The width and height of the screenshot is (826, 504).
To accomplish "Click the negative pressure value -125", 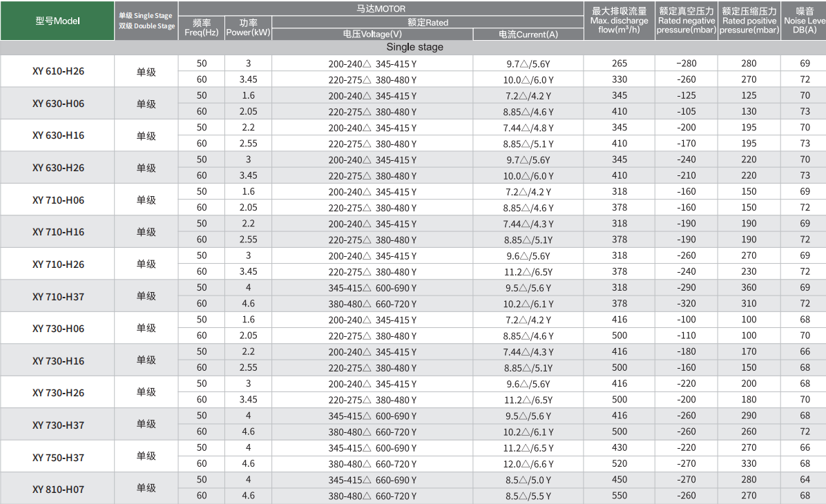I will coord(686,95).
